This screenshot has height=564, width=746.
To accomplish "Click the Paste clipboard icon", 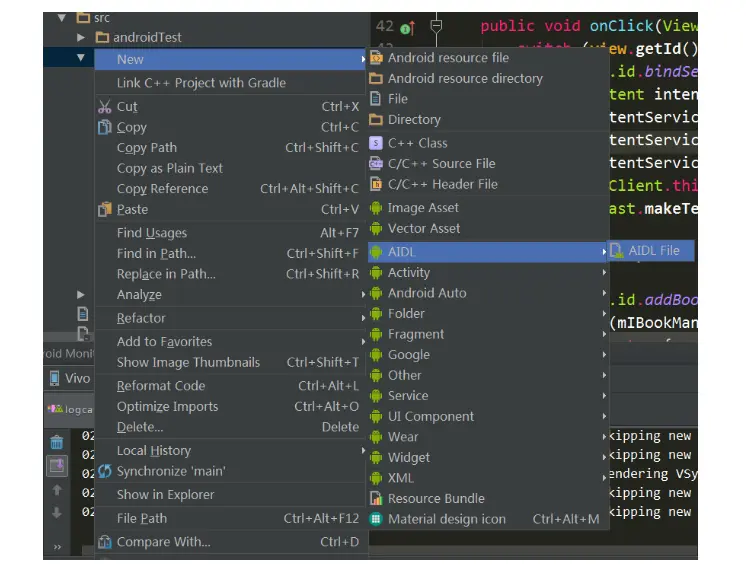I will 105,209.
